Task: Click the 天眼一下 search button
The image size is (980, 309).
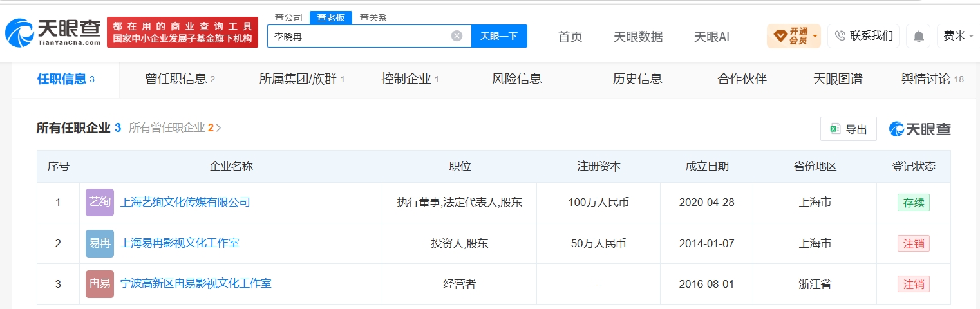Action: pyautogui.click(x=499, y=36)
